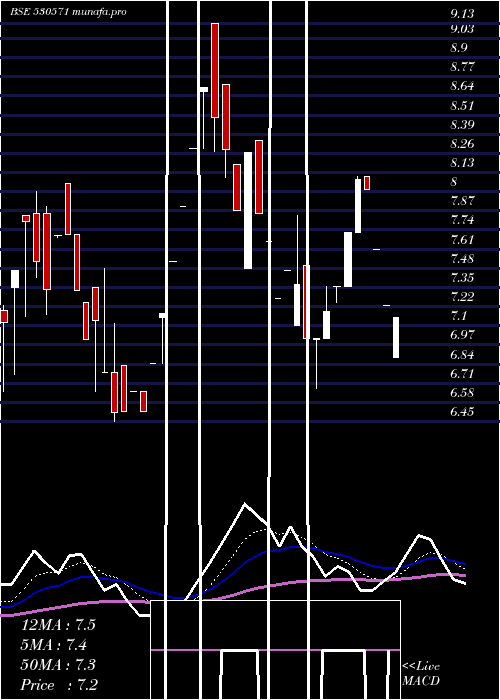
Task: Click the 7.87 price axis label
Action: pos(462,200)
